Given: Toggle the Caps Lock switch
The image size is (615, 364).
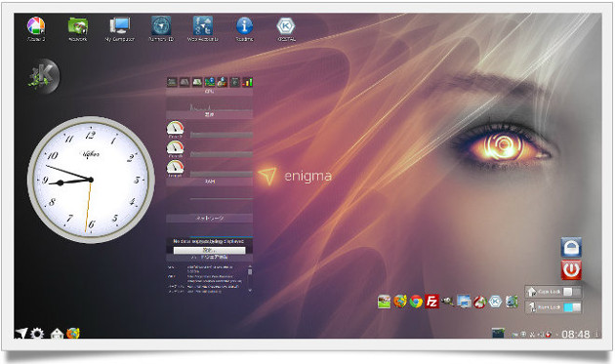Looking at the screenshot, I should coord(571,292).
